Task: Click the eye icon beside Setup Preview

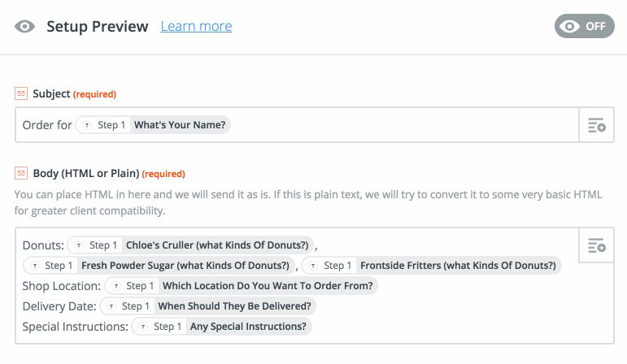Action: (x=25, y=26)
